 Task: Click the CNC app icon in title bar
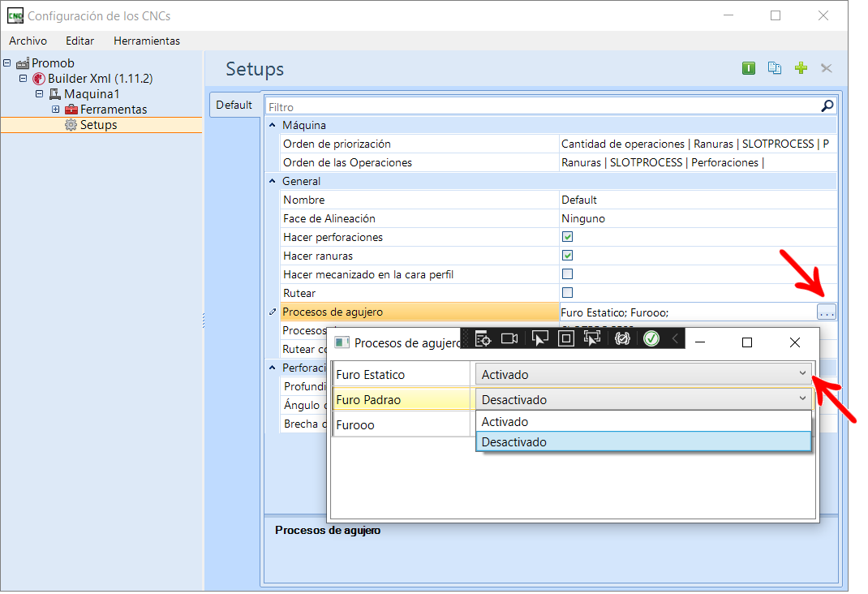pyautogui.click(x=15, y=16)
